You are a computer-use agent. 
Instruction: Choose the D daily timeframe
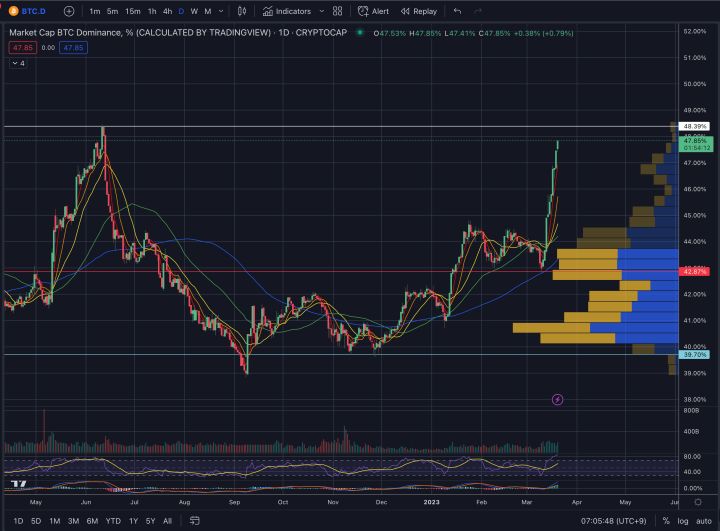click(x=181, y=11)
